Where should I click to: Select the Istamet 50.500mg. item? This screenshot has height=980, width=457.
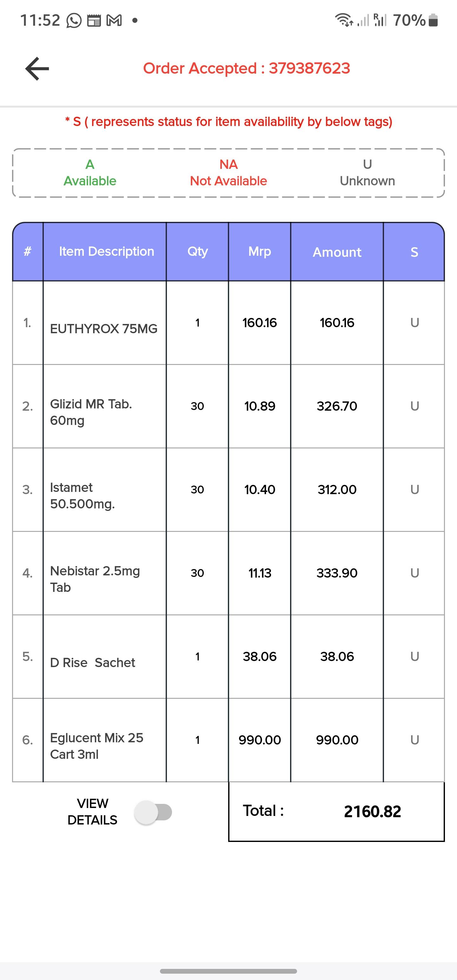82,495
